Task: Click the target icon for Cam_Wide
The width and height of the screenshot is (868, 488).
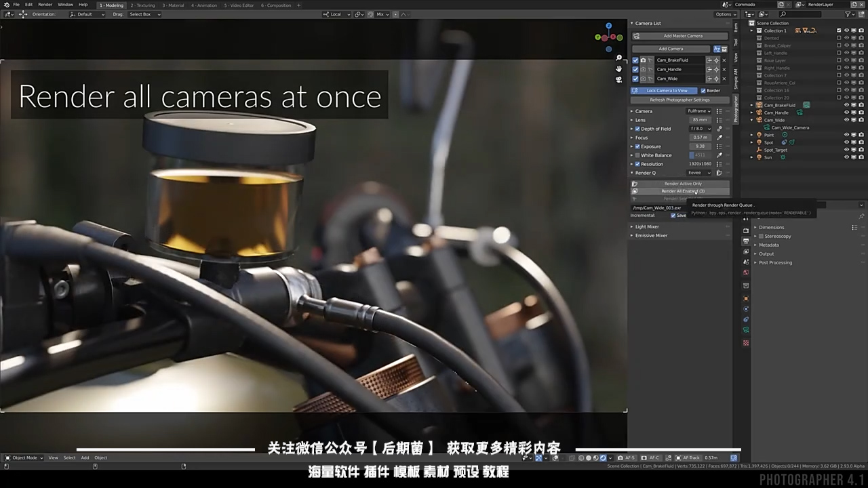Action: pos(717,79)
